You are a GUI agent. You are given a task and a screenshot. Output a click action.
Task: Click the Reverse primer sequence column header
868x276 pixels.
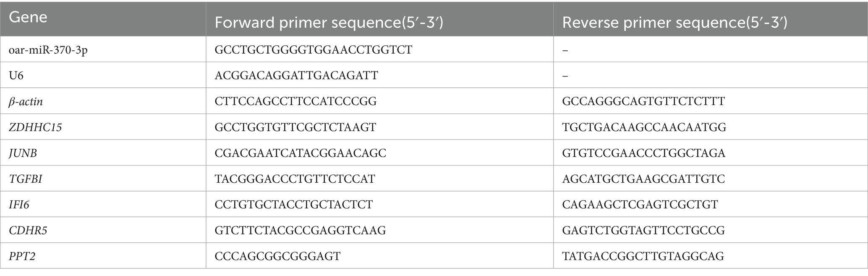(674, 23)
